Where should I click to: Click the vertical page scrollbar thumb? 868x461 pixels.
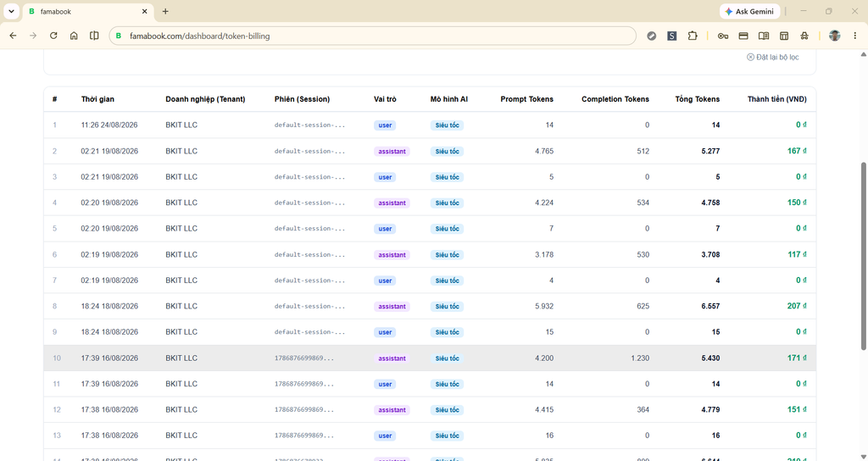(x=864, y=256)
